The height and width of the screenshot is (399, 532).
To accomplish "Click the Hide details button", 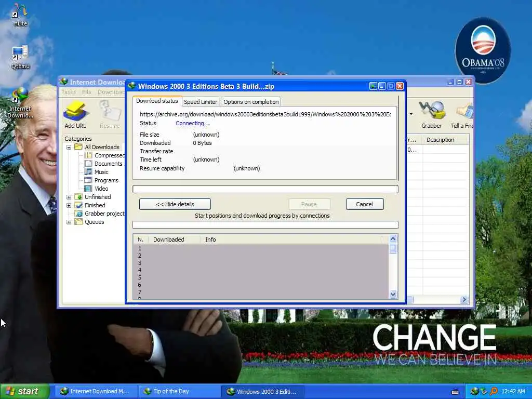I will coord(175,204).
